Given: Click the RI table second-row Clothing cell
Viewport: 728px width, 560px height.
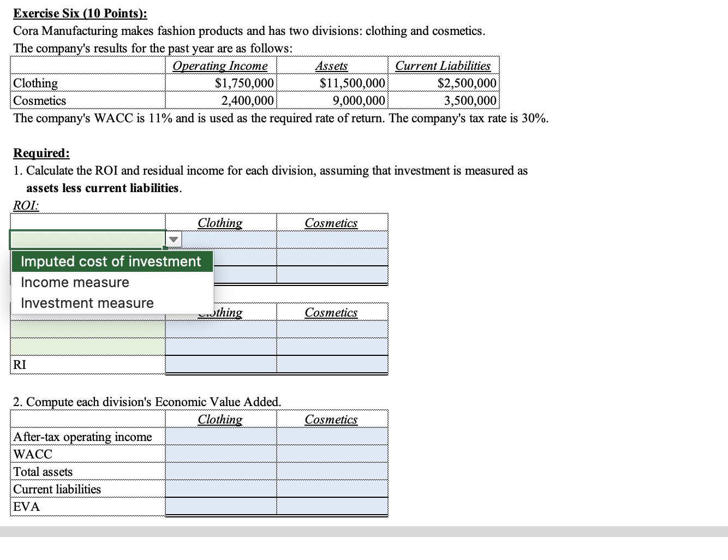Looking at the screenshot, I should (x=221, y=347).
